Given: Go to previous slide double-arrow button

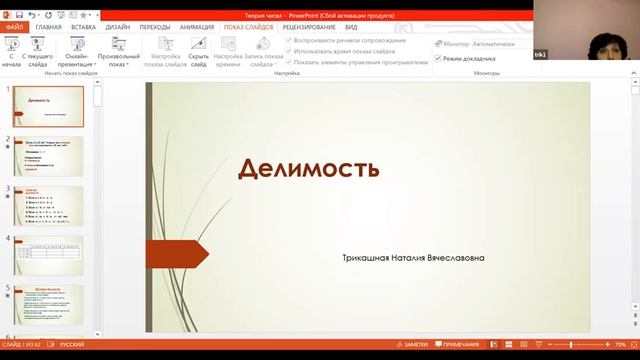Looking at the screenshot, I should (635, 315).
